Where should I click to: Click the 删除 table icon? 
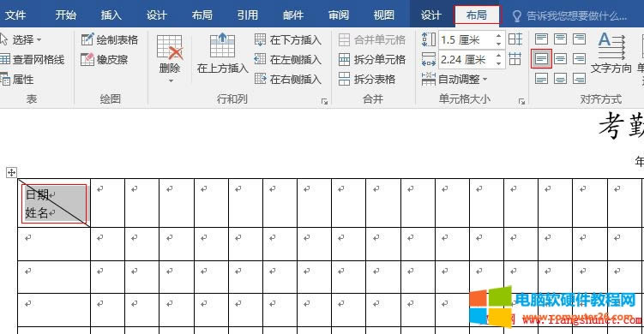[170, 47]
